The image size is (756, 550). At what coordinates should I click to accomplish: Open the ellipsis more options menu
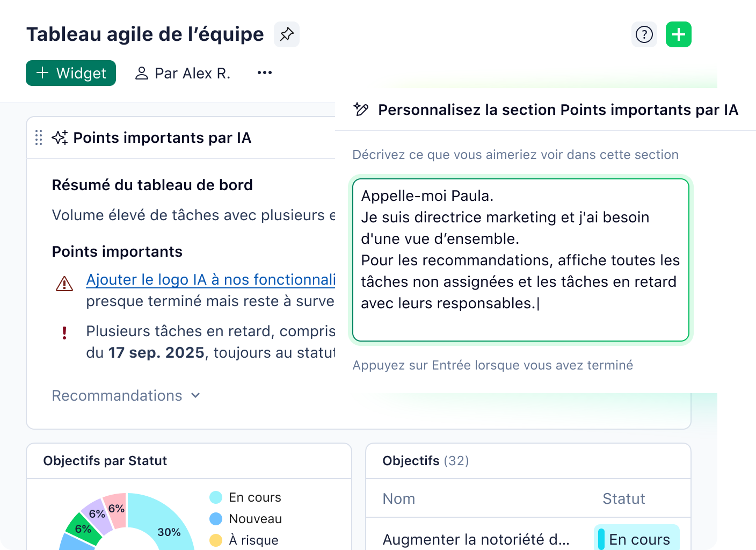pyautogui.click(x=264, y=73)
